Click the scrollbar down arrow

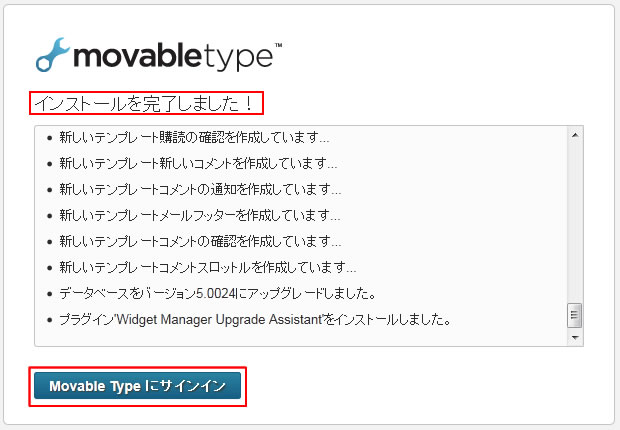575,337
